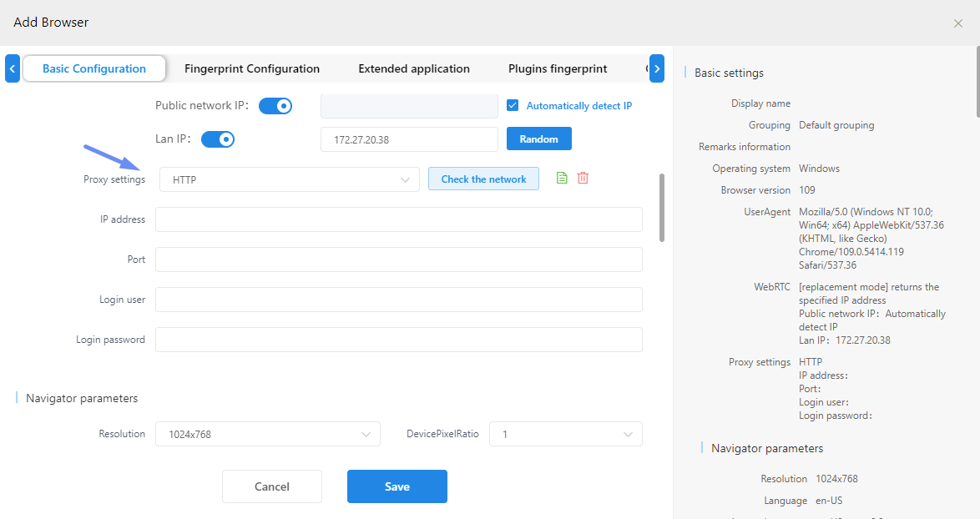Expand the Resolution 1024x768 dropdown

pyautogui.click(x=267, y=434)
